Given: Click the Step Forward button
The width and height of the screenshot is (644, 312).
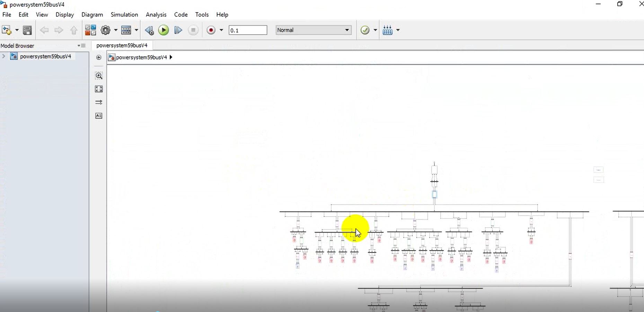Looking at the screenshot, I should coord(178,30).
